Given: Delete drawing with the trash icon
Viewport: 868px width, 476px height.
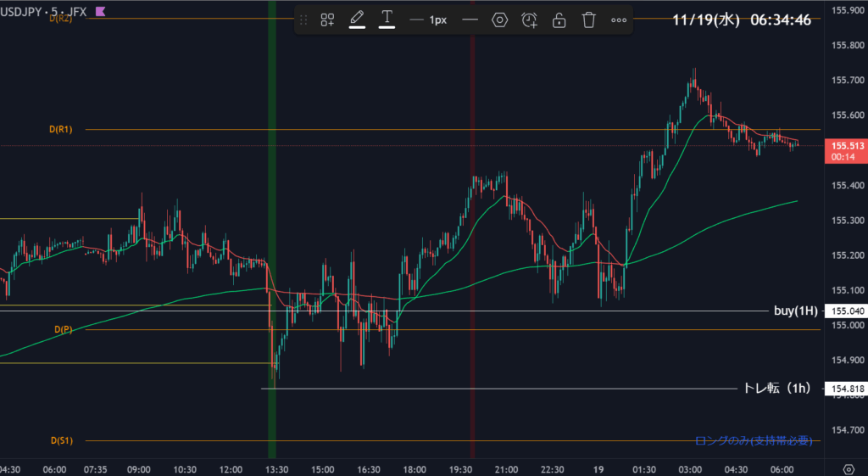Looking at the screenshot, I should pos(589,20).
